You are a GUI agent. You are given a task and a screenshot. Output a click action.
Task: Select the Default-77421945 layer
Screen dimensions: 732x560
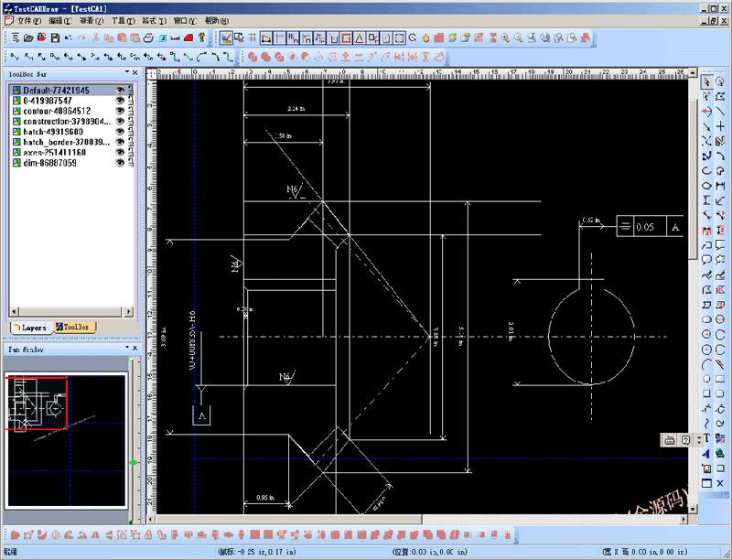tap(55, 91)
